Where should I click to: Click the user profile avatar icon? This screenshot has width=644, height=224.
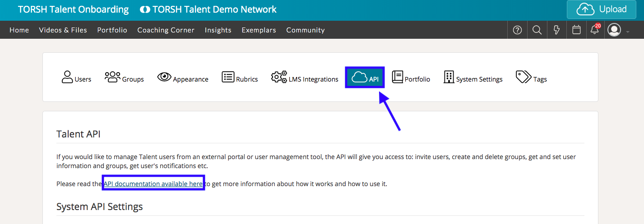click(x=614, y=30)
